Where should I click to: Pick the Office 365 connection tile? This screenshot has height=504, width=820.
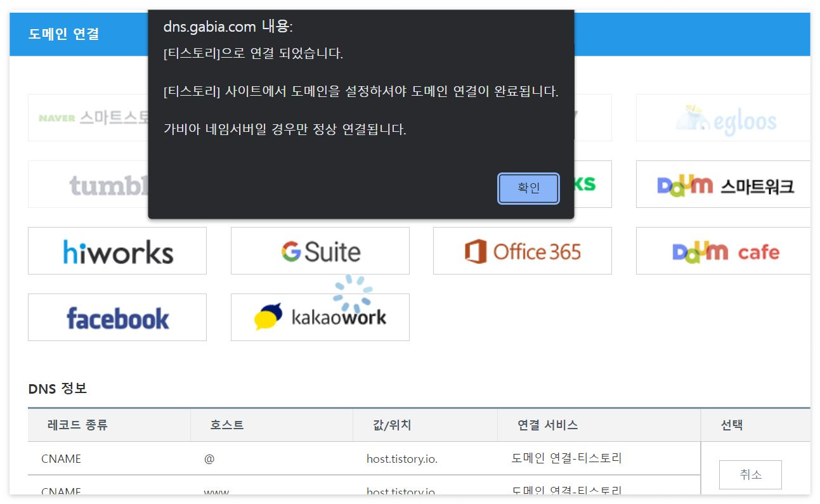(x=523, y=251)
